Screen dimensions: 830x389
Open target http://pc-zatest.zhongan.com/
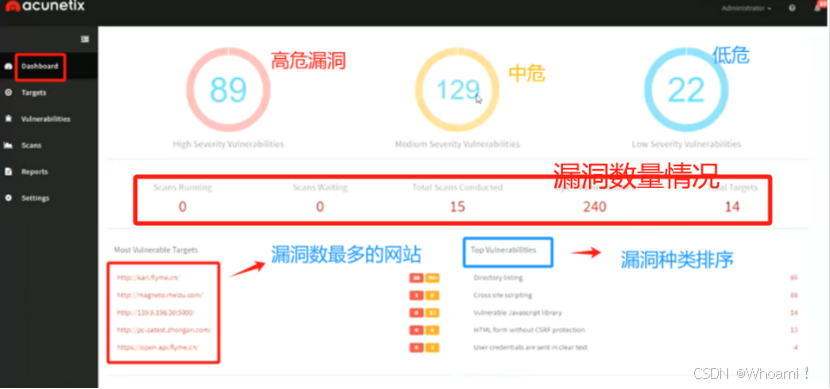tap(164, 330)
